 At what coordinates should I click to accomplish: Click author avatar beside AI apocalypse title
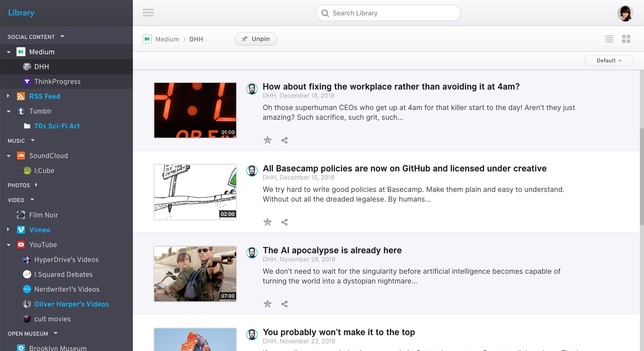tap(252, 253)
